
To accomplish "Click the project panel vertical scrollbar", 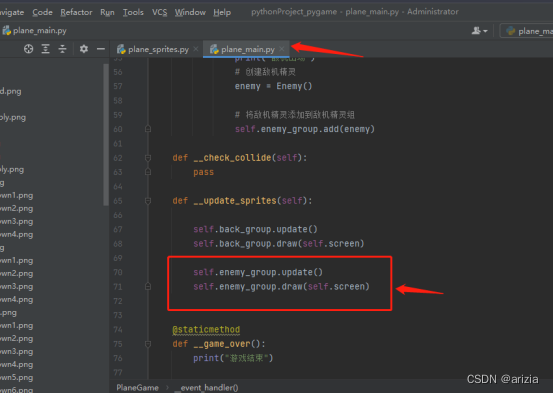I will pos(106,134).
